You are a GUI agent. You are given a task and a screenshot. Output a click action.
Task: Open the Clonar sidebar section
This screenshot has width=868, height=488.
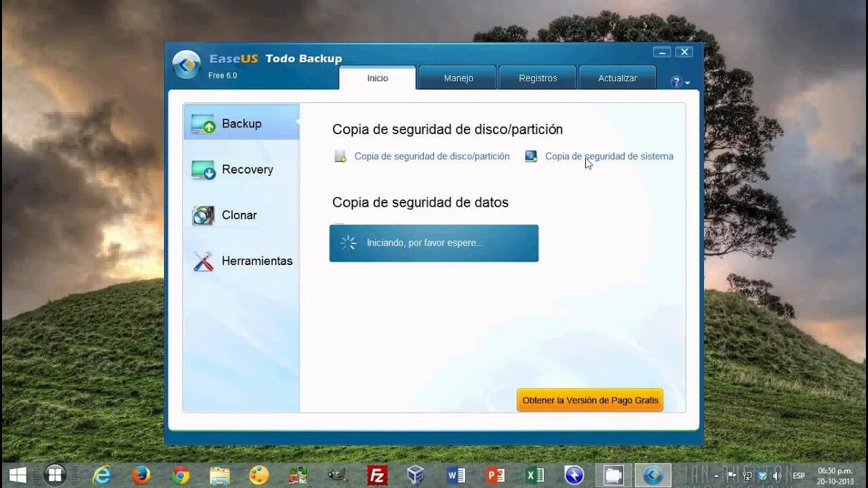[241, 216]
